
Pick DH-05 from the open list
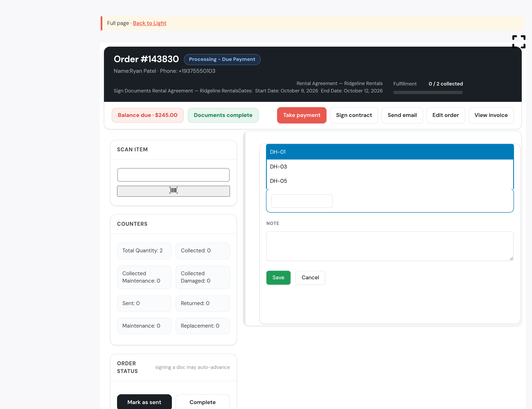pyautogui.click(x=390, y=181)
